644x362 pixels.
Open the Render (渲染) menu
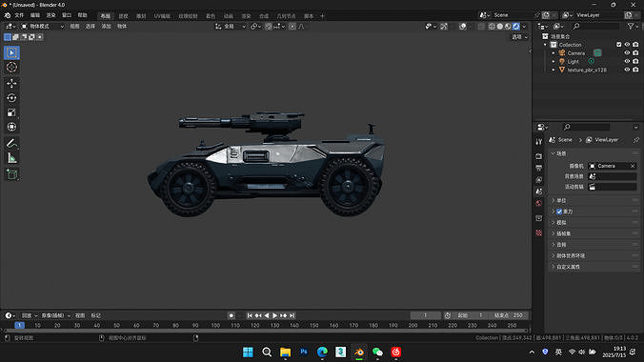pos(50,15)
